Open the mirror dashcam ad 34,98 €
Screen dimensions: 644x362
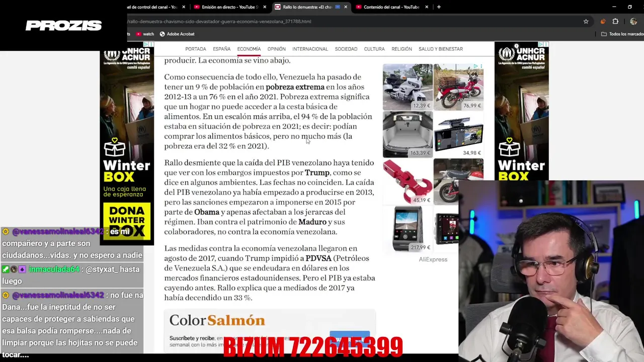pos(458,134)
